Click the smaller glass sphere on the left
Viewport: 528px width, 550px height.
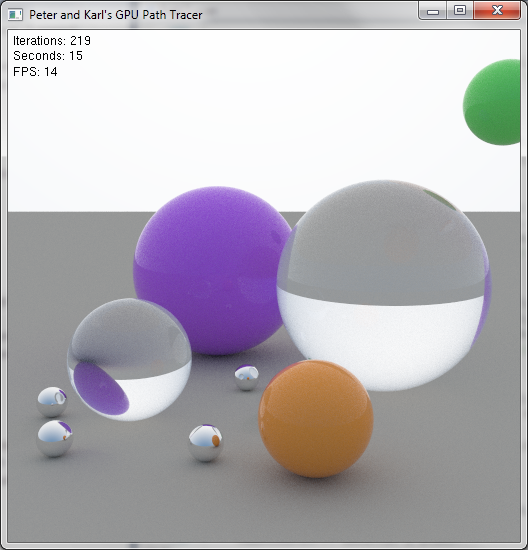tap(129, 360)
